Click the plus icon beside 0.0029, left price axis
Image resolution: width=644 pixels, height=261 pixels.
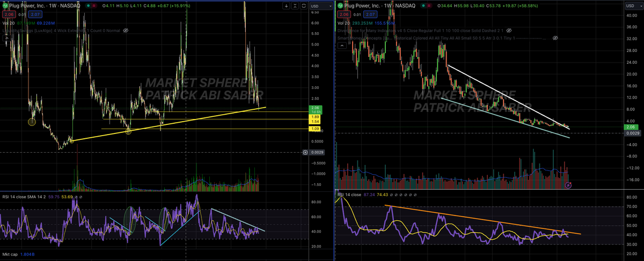[x=305, y=152]
